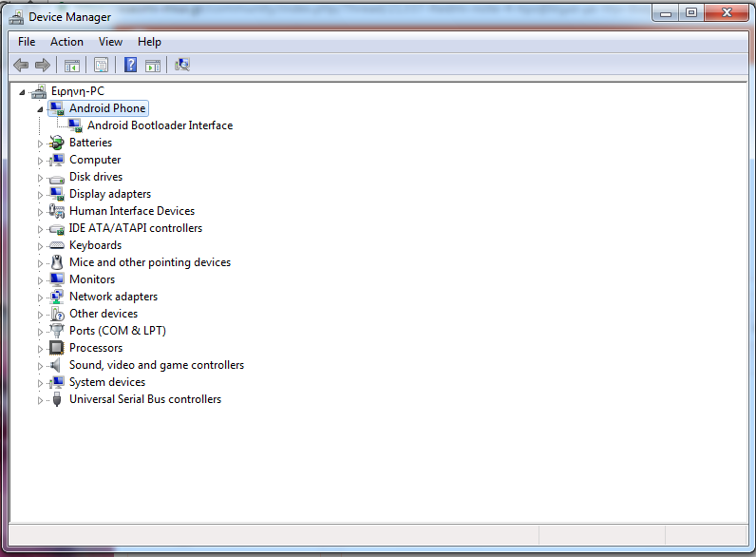This screenshot has height=557, width=756.
Task: Expand Sound, video and game controllers
Action: coord(40,366)
